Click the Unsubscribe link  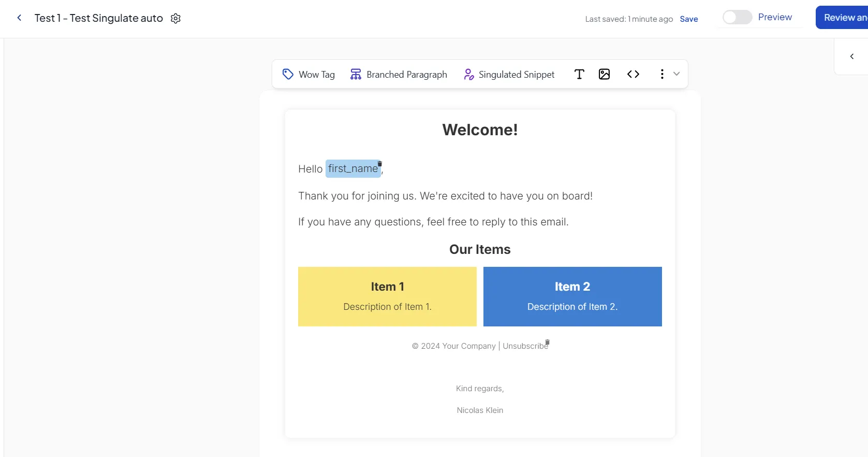point(525,346)
